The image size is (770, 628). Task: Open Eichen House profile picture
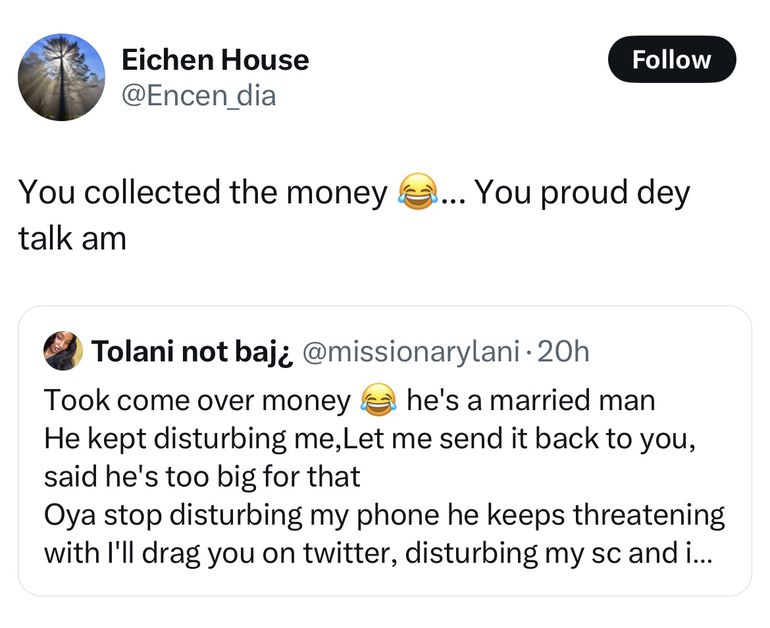61,77
